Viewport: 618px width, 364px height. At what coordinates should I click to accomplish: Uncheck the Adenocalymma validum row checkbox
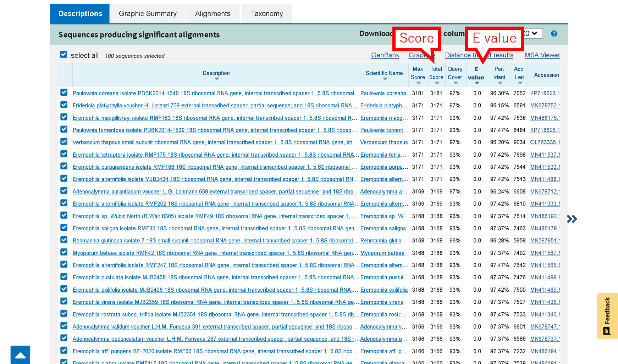coord(64,326)
